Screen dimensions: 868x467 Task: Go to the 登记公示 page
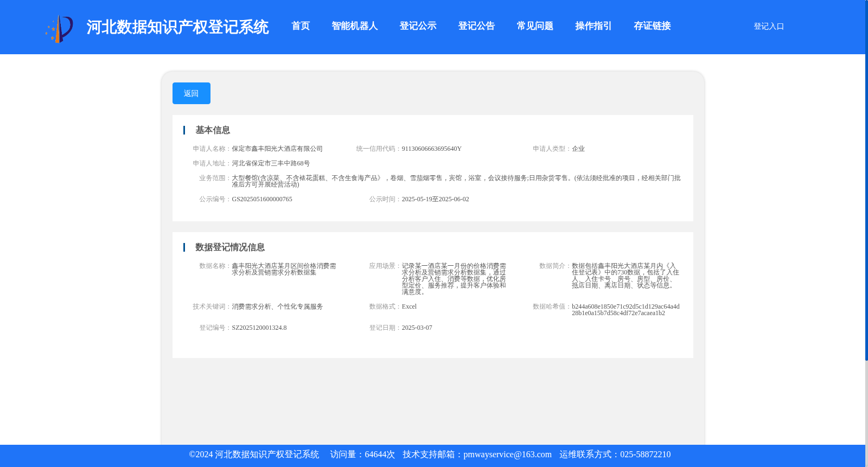[418, 26]
